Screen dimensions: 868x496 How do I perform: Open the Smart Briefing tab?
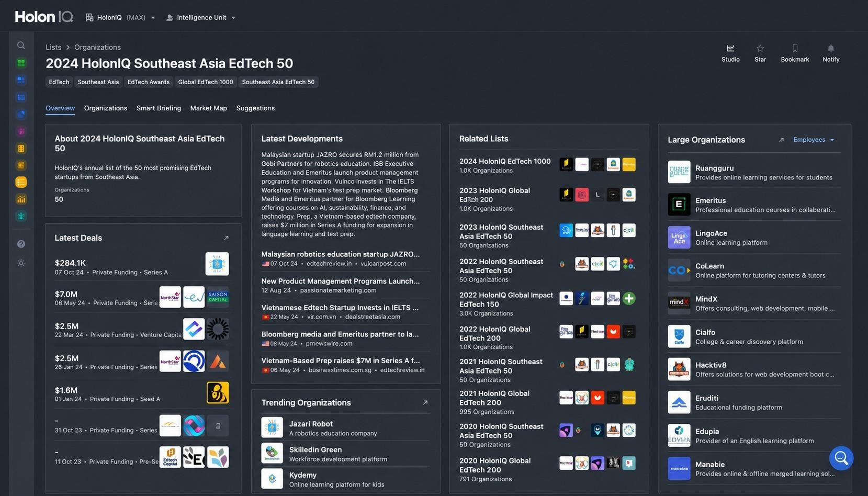[159, 108]
